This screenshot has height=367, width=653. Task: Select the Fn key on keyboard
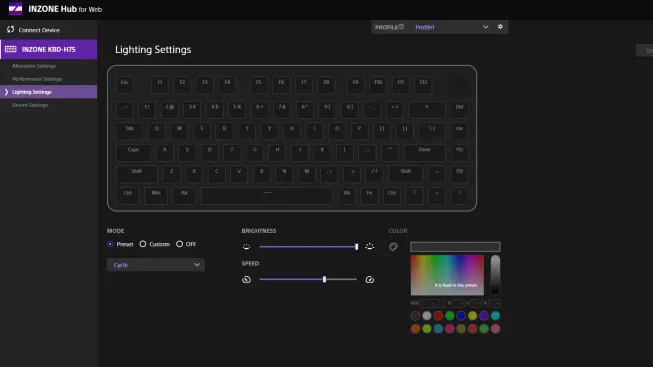(x=369, y=195)
